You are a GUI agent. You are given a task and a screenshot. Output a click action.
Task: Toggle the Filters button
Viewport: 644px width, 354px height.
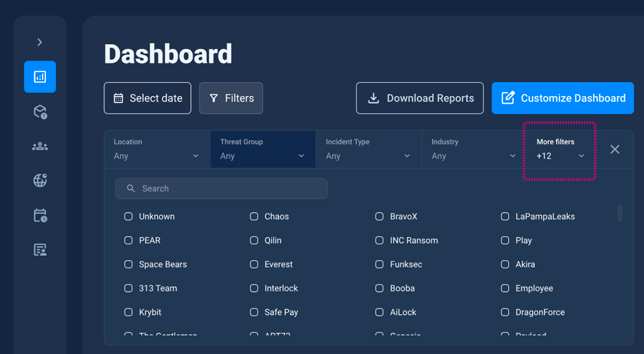pyautogui.click(x=231, y=98)
